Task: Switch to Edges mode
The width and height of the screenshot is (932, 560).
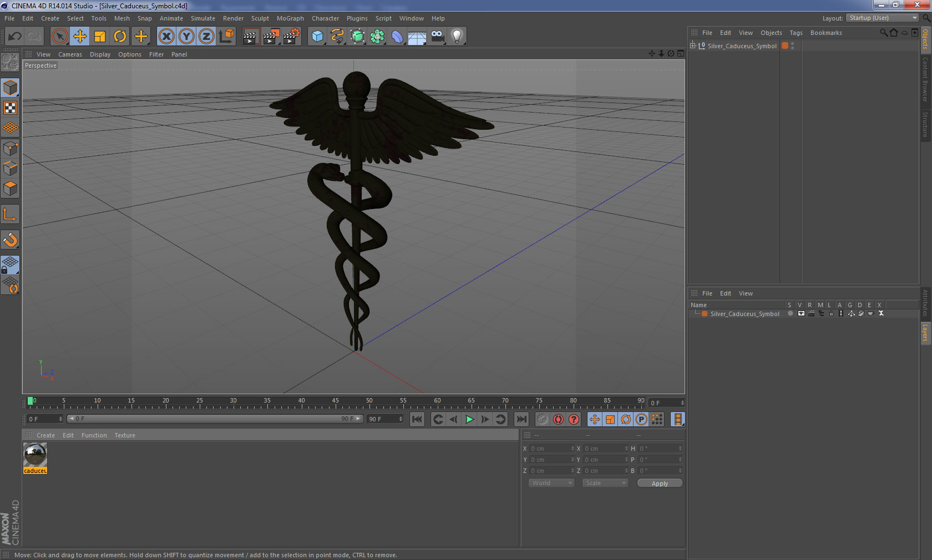Action: click(10, 168)
